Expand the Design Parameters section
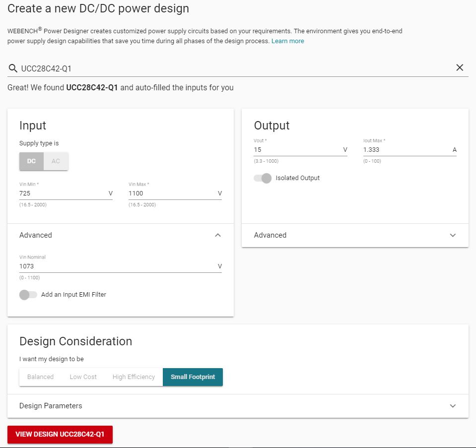Viewport: 476px width, 448px height. (238, 406)
